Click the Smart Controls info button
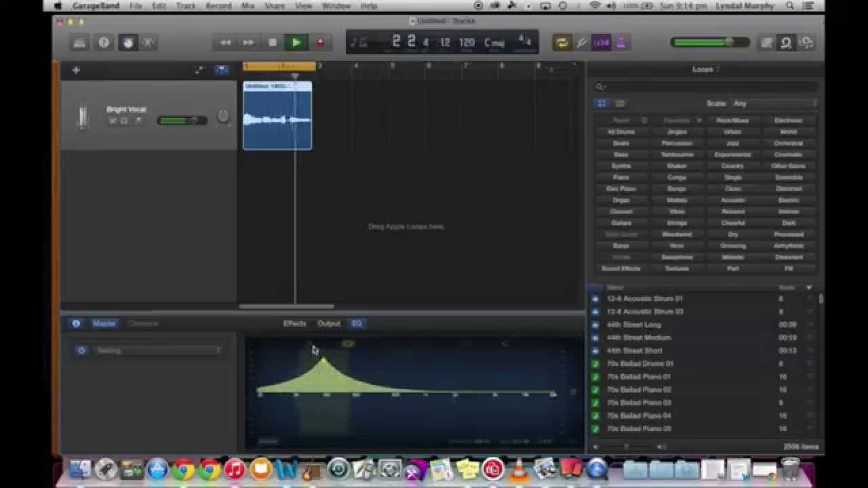Viewport: 868px width, 488px height. click(x=76, y=324)
